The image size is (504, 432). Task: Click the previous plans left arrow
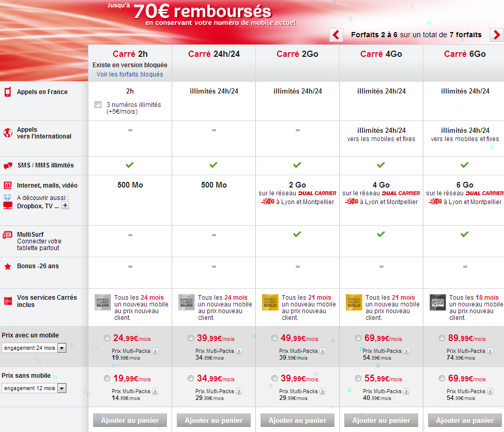(x=336, y=35)
